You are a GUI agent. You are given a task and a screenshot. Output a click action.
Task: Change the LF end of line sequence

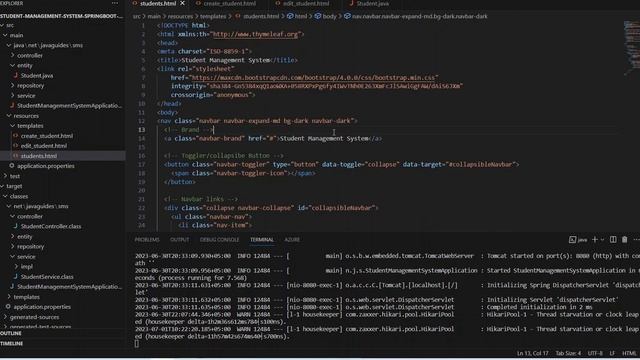point(612,353)
